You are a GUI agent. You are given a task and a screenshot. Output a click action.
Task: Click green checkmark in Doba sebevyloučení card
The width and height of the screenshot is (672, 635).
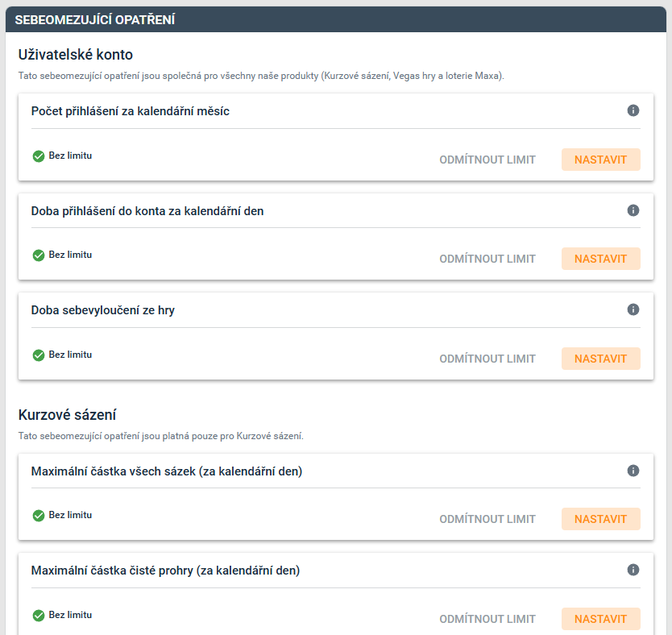pyautogui.click(x=39, y=355)
